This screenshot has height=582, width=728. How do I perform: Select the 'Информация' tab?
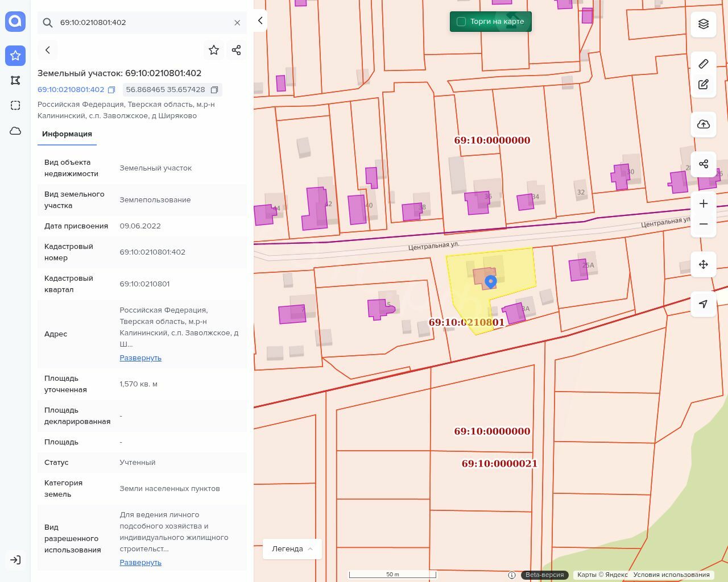tap(67, 134)
